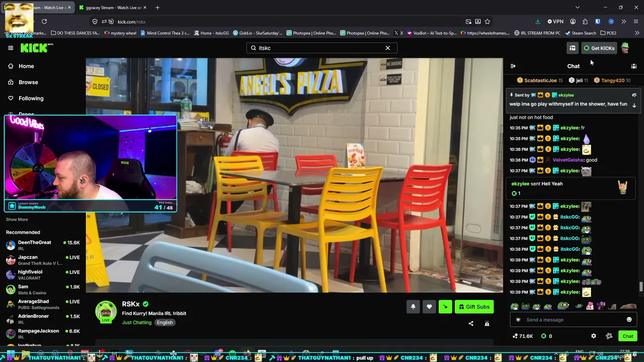Click the Send a message input

pyautogui.click(x=574, y=320)
